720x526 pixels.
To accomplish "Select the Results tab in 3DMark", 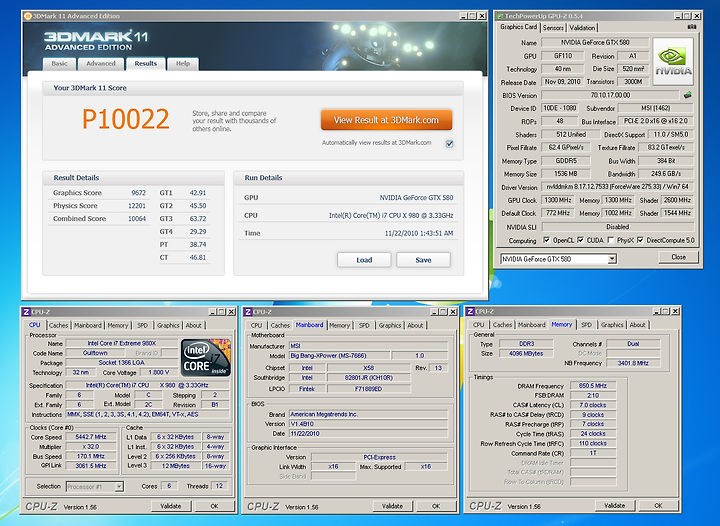I will pyautogui.click(x=146, y=64).
